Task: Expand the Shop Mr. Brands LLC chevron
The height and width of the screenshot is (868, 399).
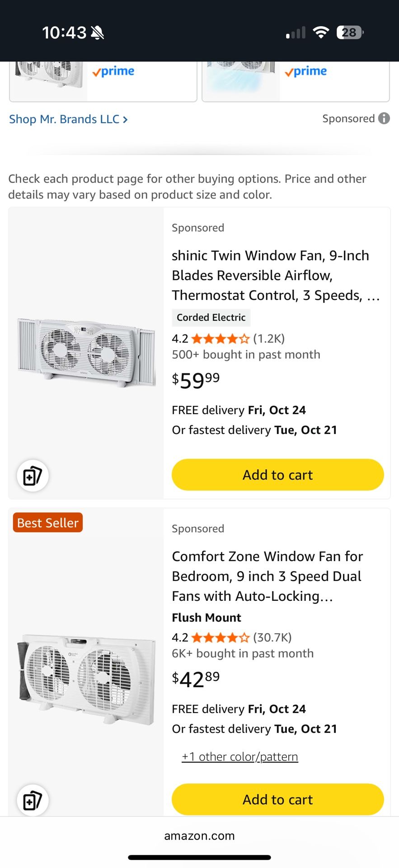Action: coord(125,119)
